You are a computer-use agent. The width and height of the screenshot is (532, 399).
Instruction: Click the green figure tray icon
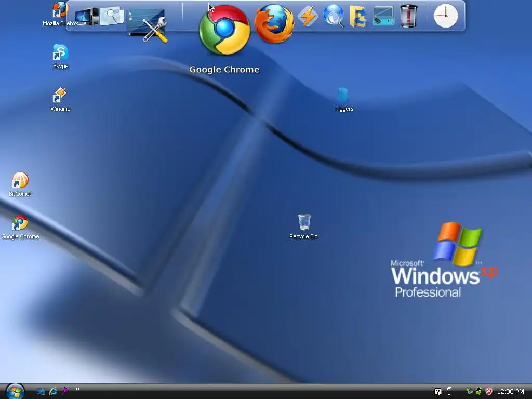click(x=478, y=391)
